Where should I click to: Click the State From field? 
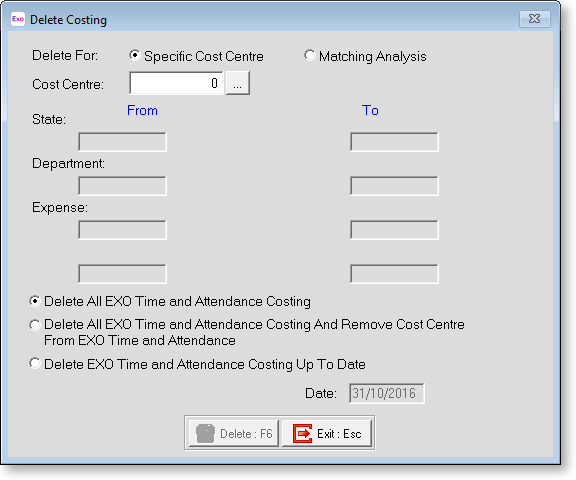[x=122, y=142]
